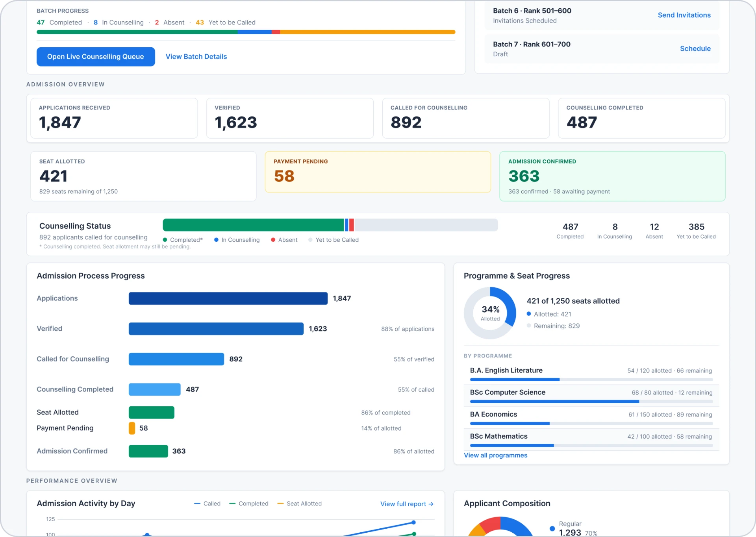Click the Admission Confirmed bar 363
The width and height of the screenshot is (756, 537).
click(148, 451)
